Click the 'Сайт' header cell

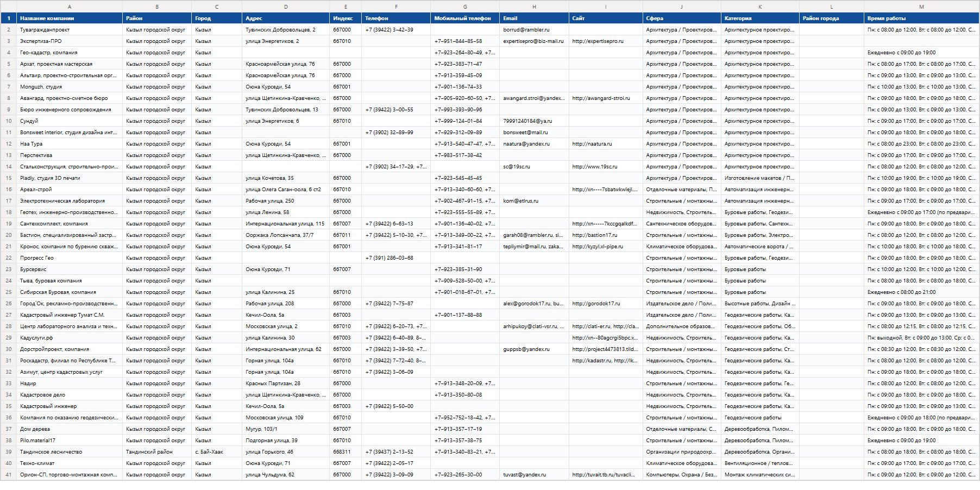click(x=606, y=18)
